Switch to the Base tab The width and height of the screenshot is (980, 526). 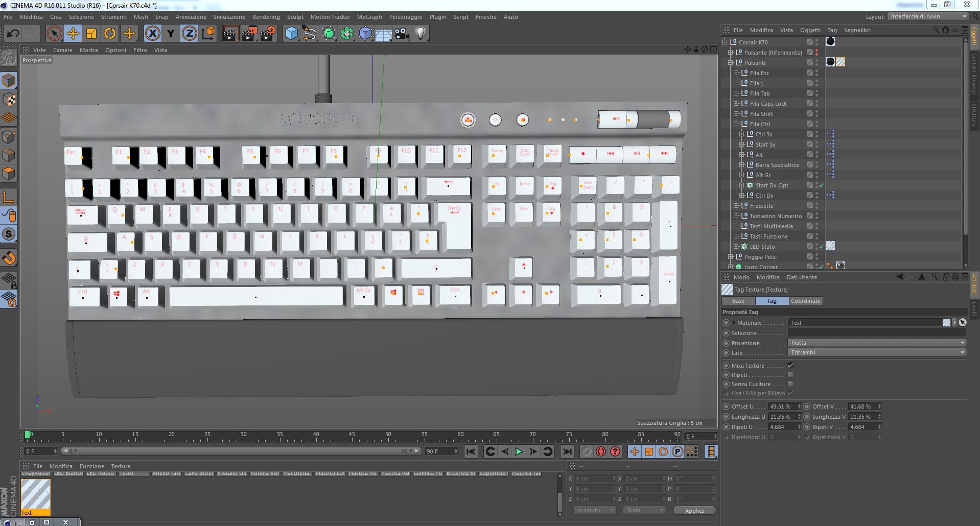click(x=738, y=301)
